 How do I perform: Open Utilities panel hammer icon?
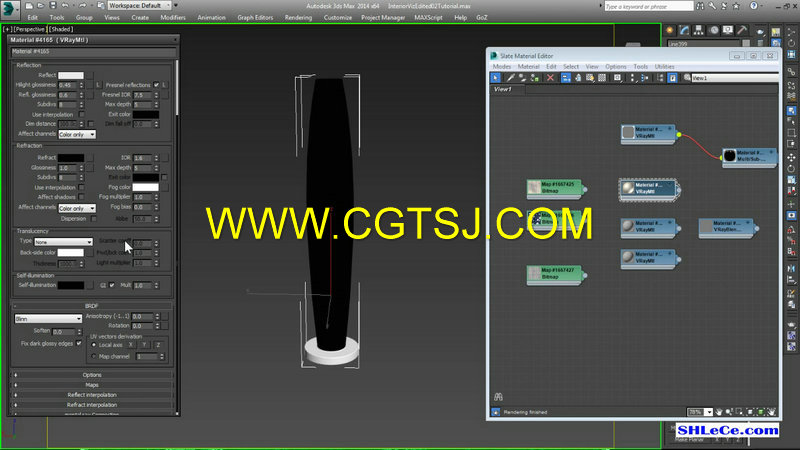[742, 31]
